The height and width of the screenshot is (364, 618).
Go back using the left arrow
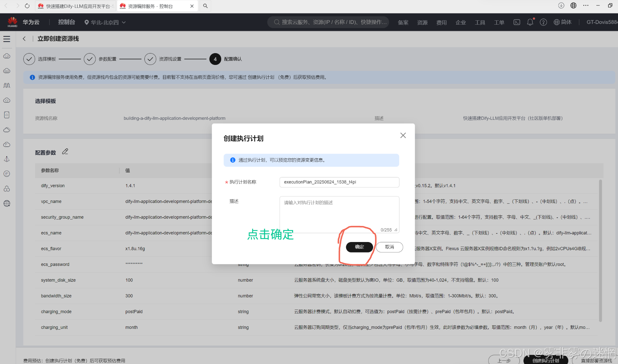coord(24,39)
